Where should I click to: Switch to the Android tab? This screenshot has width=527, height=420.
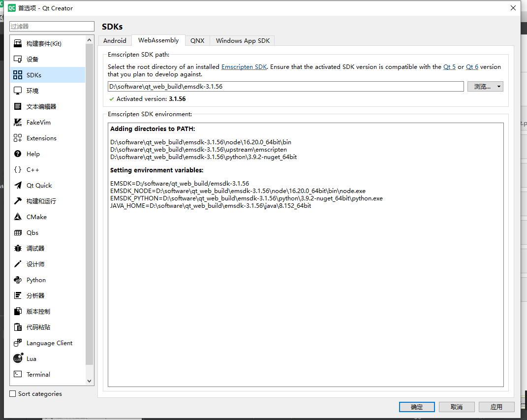pyautogui.click(x=115, y=41)
